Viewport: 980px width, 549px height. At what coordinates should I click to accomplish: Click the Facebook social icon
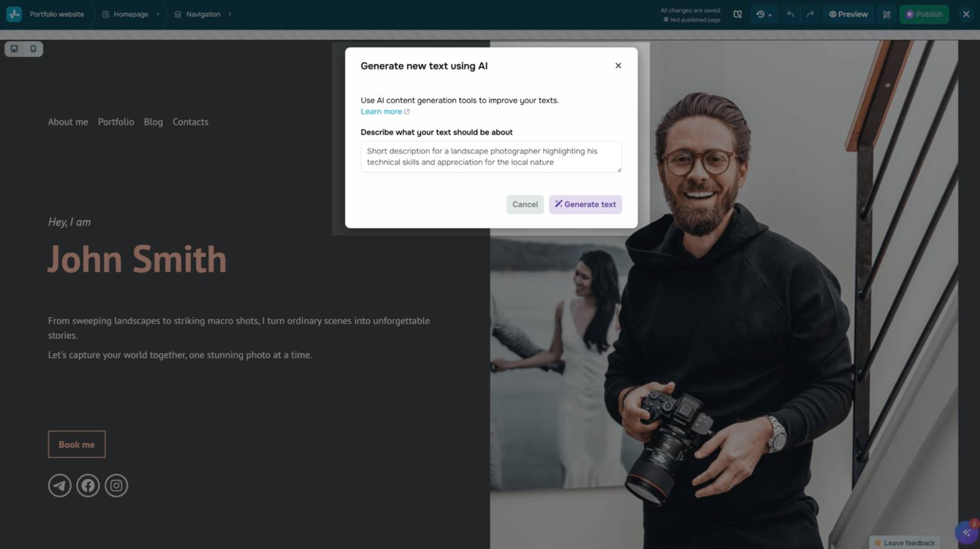coord(88,485)
